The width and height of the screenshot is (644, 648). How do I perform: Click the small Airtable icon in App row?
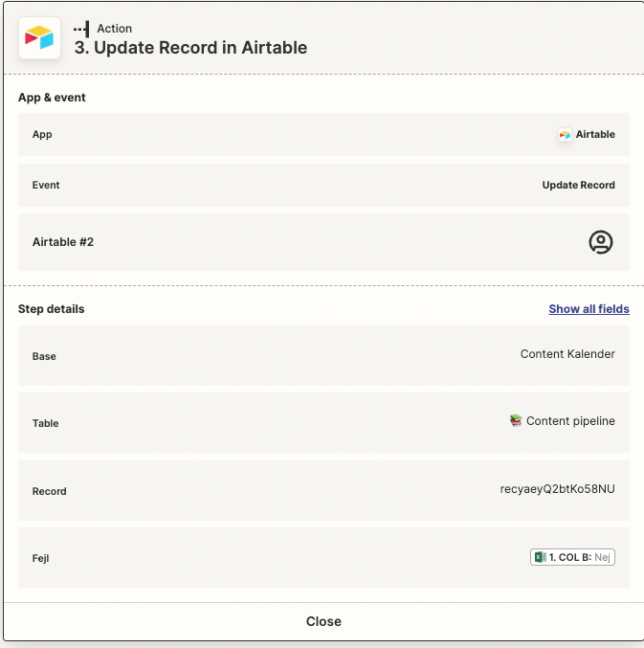pos(565,135)
